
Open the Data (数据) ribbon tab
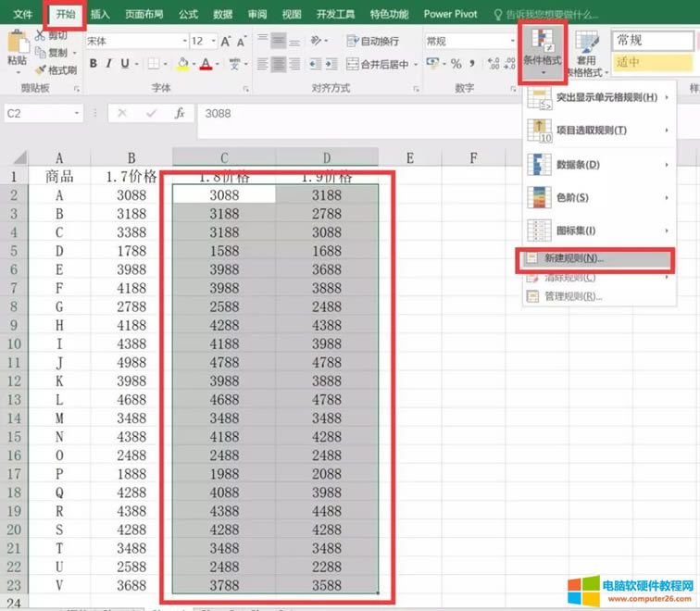pos(222,15)
